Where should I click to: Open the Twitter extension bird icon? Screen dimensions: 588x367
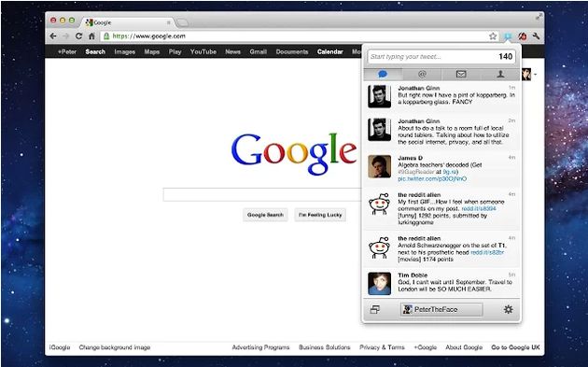click(x=508, y=36)
